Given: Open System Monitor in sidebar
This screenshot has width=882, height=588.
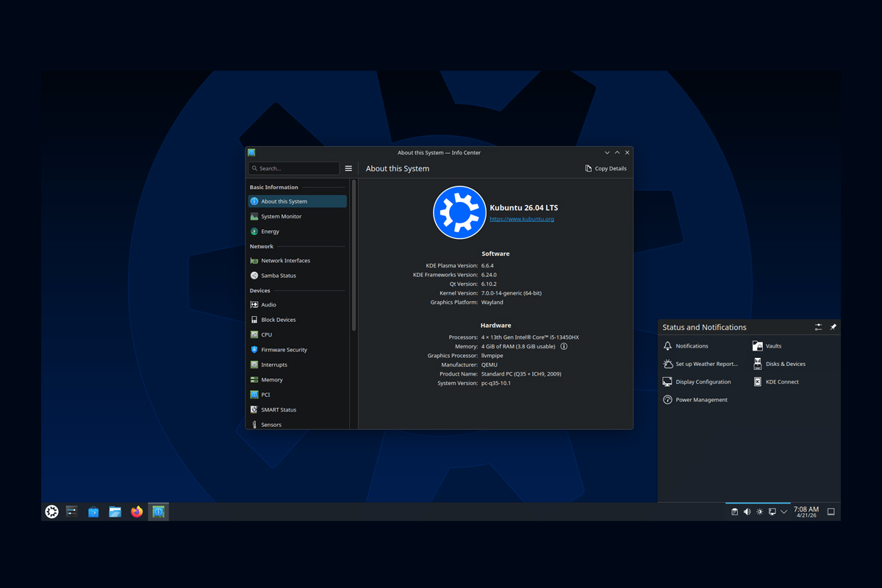Looking at the screenshot, I should coord(298,216).
